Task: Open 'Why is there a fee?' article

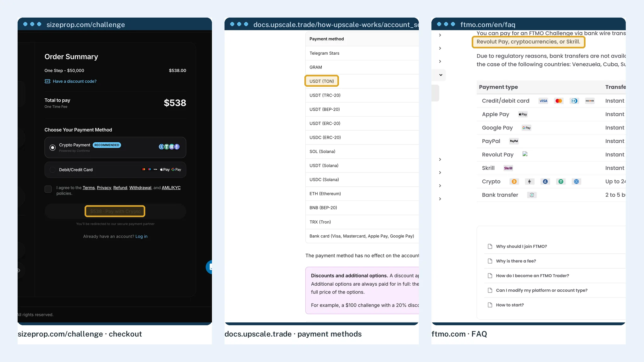Action: (x=516, y=261)
